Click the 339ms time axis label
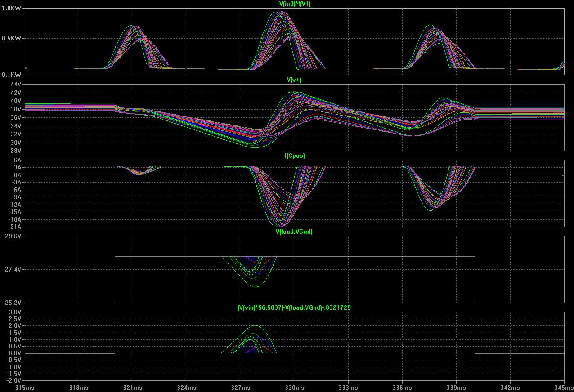The image size is (574, 392). tap(457, 388)
